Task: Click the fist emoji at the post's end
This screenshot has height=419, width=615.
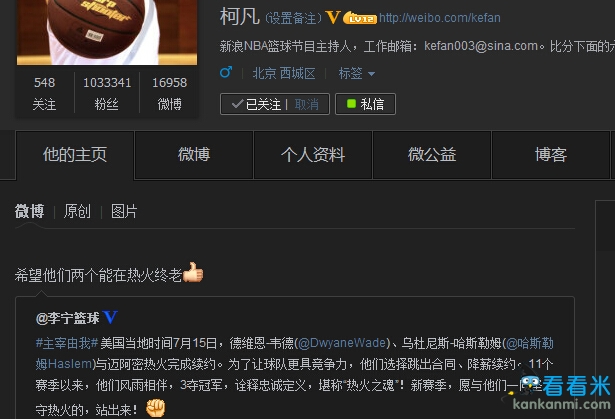Action: coord(156,408)
